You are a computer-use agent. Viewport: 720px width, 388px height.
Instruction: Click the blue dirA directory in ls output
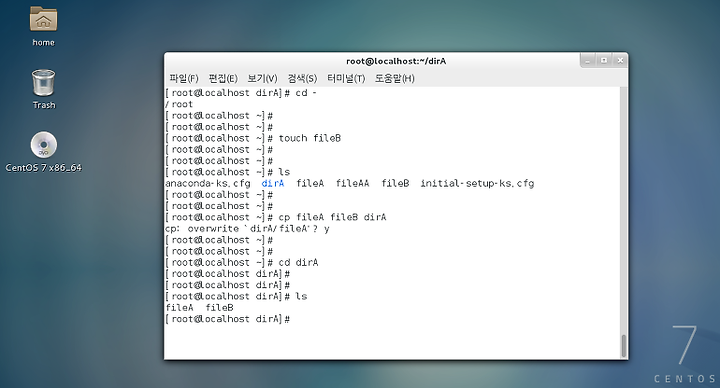point(273,184)
